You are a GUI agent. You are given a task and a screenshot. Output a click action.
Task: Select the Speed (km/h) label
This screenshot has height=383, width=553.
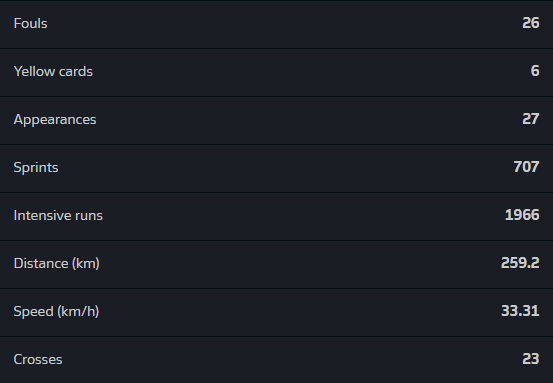click(56, 312)
